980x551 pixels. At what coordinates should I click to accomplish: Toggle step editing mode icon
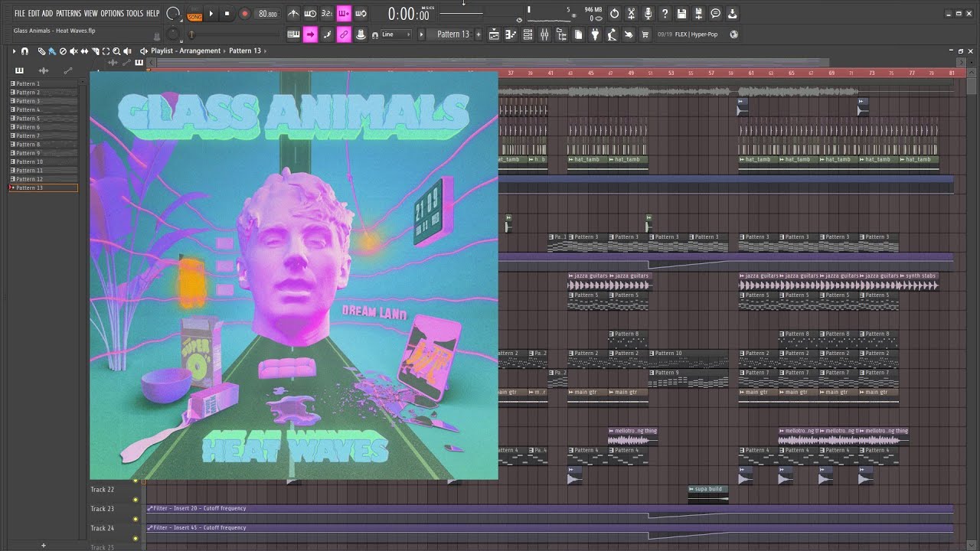[x=327, y=34]
